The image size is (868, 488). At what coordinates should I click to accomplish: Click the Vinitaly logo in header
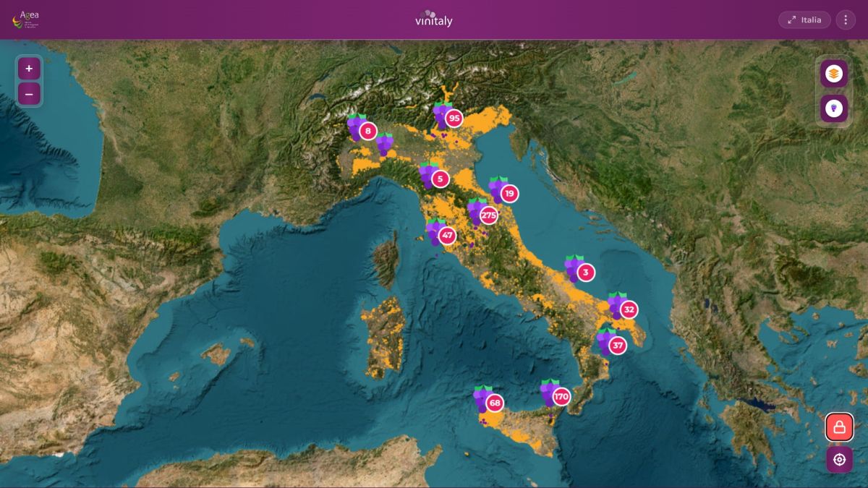tap(434, 19)
